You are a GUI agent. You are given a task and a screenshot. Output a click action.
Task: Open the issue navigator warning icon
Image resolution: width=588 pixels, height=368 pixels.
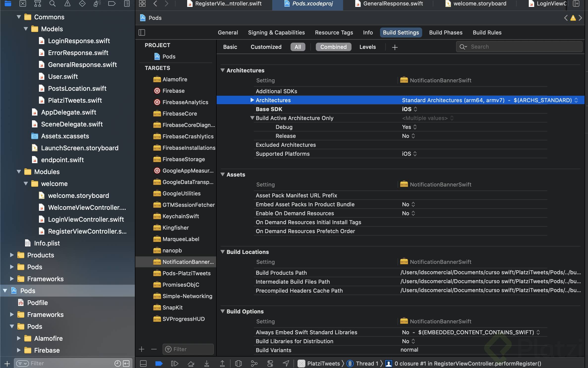[67, 3]
